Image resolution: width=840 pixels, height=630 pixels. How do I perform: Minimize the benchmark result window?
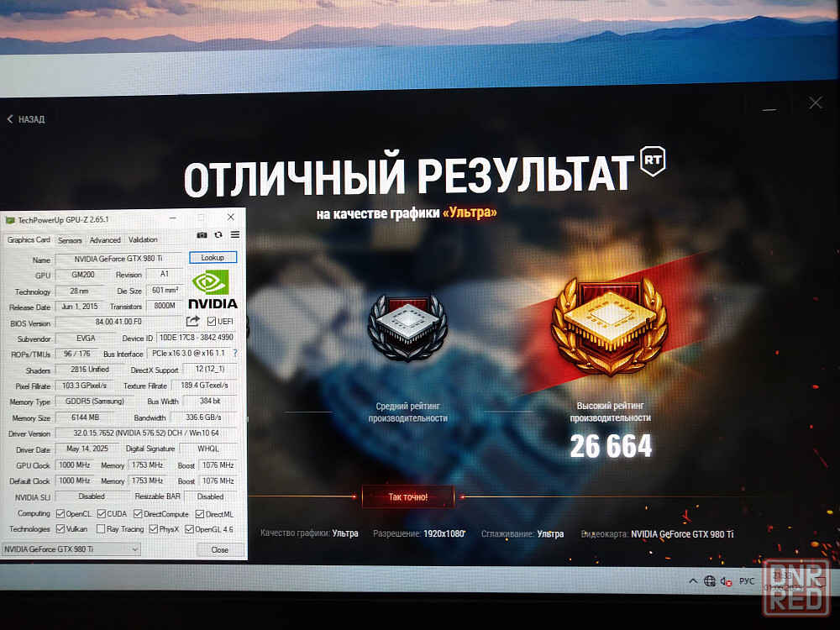coord(769,109)
